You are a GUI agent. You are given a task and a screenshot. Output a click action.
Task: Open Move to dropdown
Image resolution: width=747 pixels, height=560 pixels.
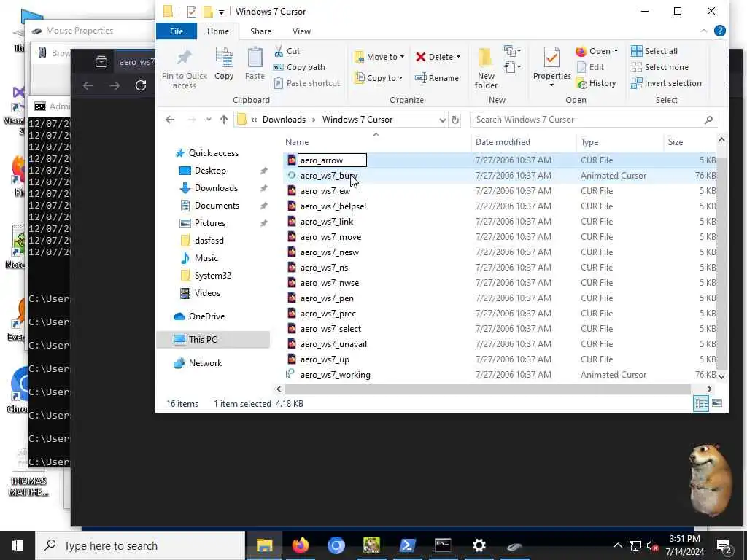(379, 57)
